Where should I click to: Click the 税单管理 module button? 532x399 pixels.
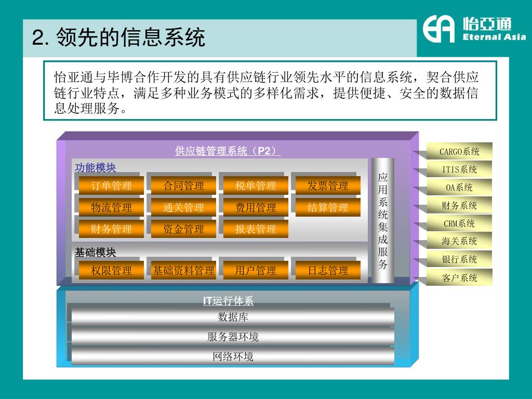(x=256, y=185)
